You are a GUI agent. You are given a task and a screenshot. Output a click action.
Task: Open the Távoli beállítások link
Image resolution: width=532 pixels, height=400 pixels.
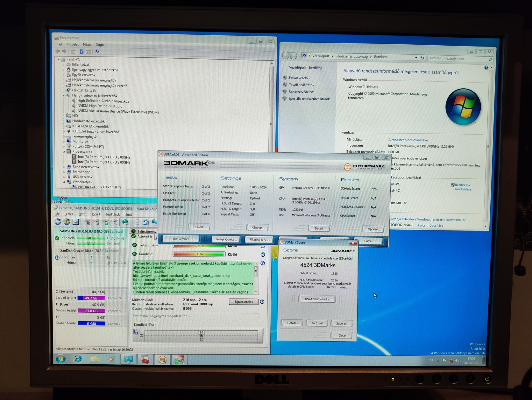(x=301, y=85)
